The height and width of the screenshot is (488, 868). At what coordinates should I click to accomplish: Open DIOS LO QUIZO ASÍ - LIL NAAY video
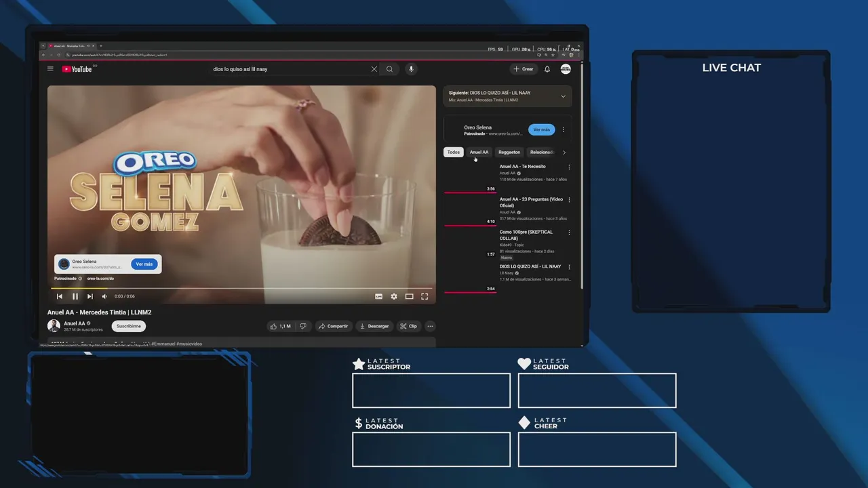[530, 266]
